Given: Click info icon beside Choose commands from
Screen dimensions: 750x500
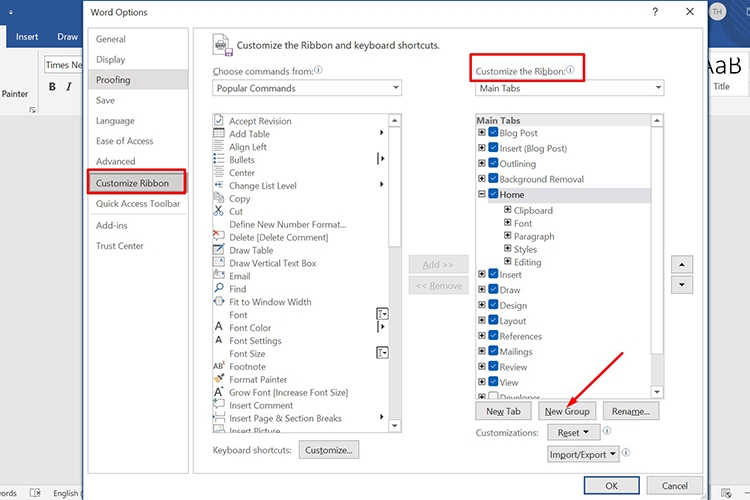Looking at the screenshot, I should tap(318, 70).
